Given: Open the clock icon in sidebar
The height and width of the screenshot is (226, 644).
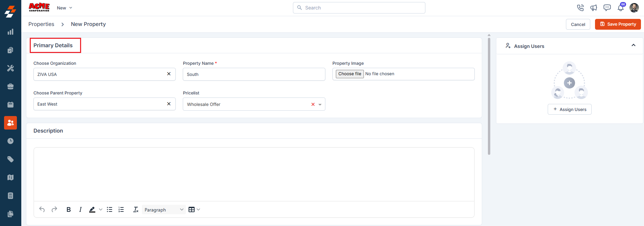Looking at the screenshot, I should (x=10, y=141).
